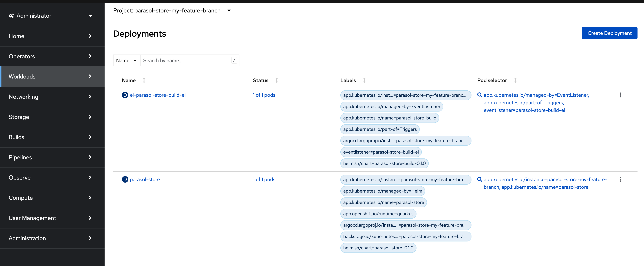Click the instance=parasol-store-my-feature-branch pod selector link

[x=545, y=183]
